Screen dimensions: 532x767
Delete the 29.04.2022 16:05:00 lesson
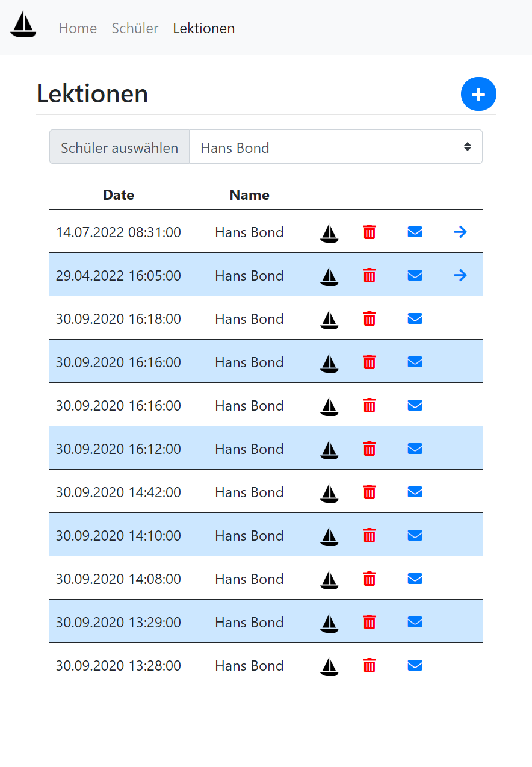[370, 275]
